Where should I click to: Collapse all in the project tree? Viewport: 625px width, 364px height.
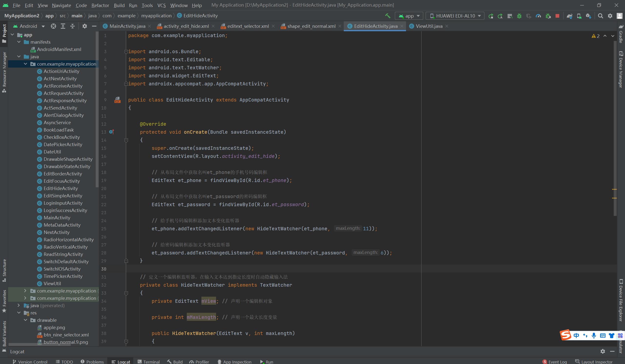[x=73, y=26]
